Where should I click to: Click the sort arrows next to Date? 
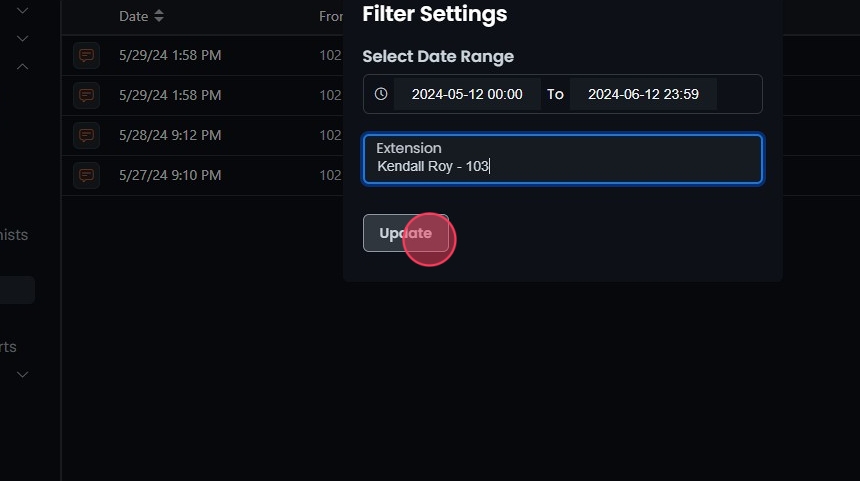pyautogui.click(x=159, y=16)
